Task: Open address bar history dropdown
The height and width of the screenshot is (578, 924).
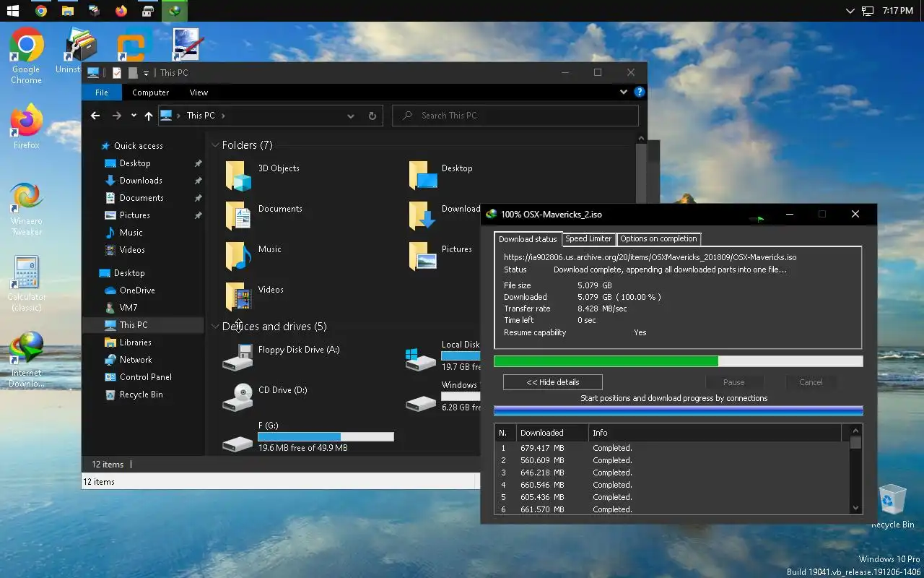Action: coord(351,116)
